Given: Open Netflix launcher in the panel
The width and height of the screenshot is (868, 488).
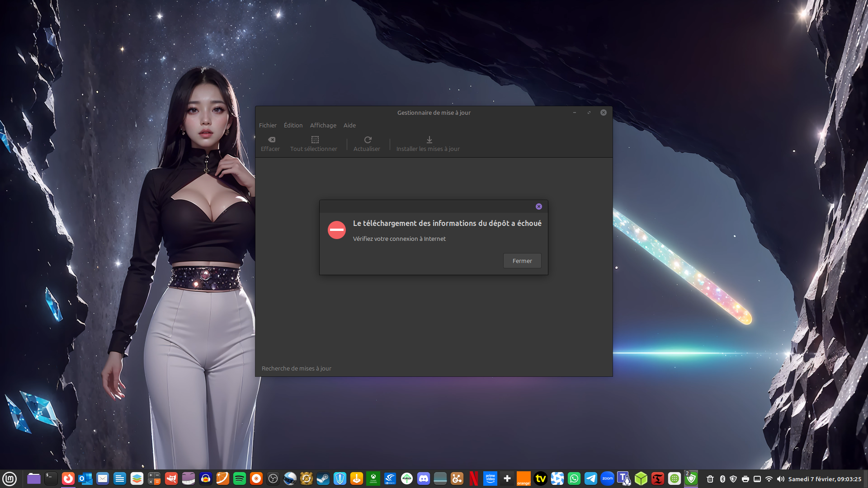Looking at the screenshot, I should click(x=473, y=479).
